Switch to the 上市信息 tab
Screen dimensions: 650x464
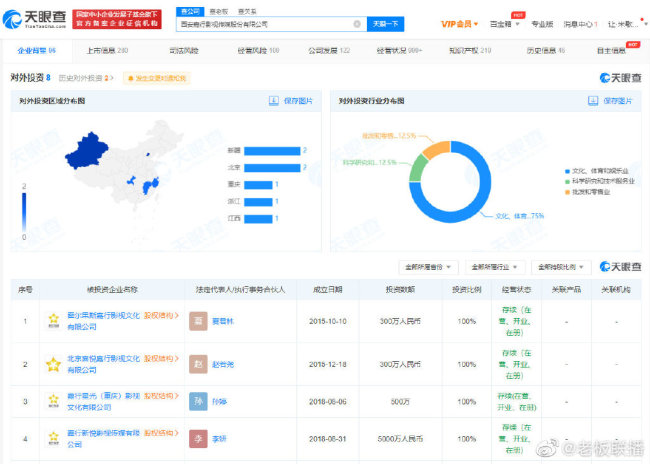point(107,51)
